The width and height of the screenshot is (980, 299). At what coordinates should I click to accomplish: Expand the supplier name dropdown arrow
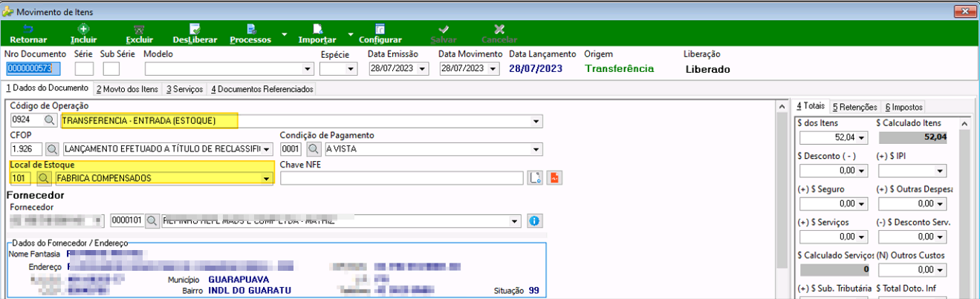(516, 221)
